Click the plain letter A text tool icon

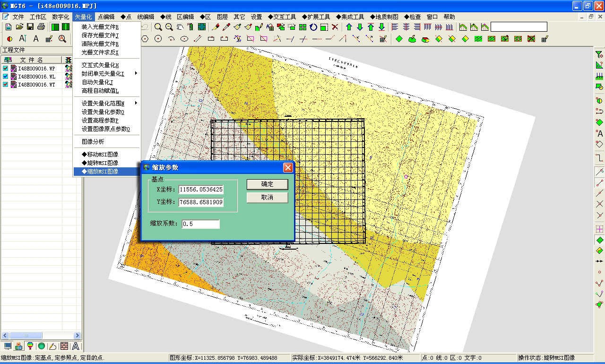pyautogui.click(x=35, y=39)
